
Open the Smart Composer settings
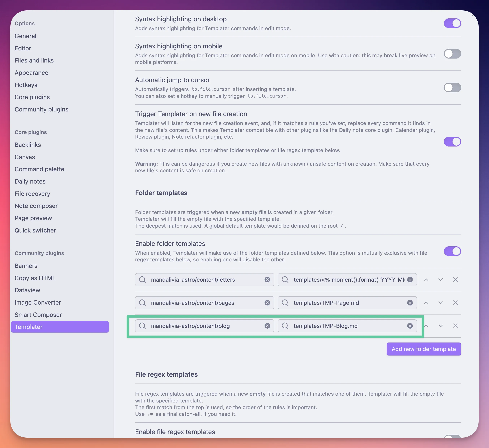38,315
